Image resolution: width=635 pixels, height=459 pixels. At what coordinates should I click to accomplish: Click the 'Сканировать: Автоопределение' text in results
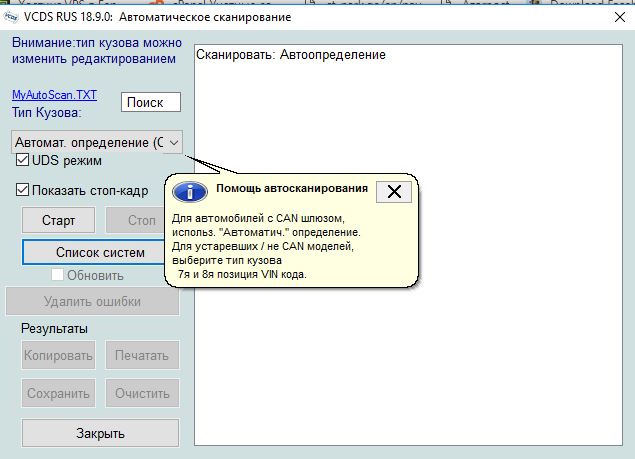(291, 55)
